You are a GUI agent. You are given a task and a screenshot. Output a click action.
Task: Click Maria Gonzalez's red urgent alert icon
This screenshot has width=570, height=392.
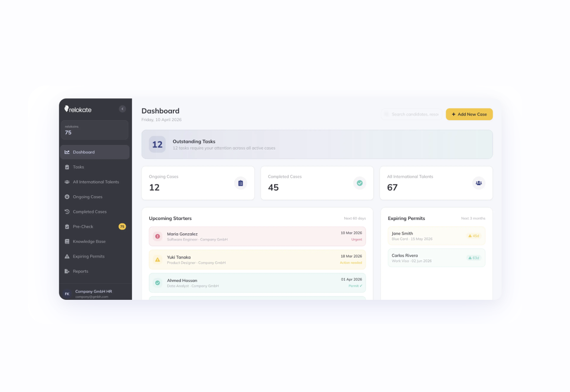[158, 236]
